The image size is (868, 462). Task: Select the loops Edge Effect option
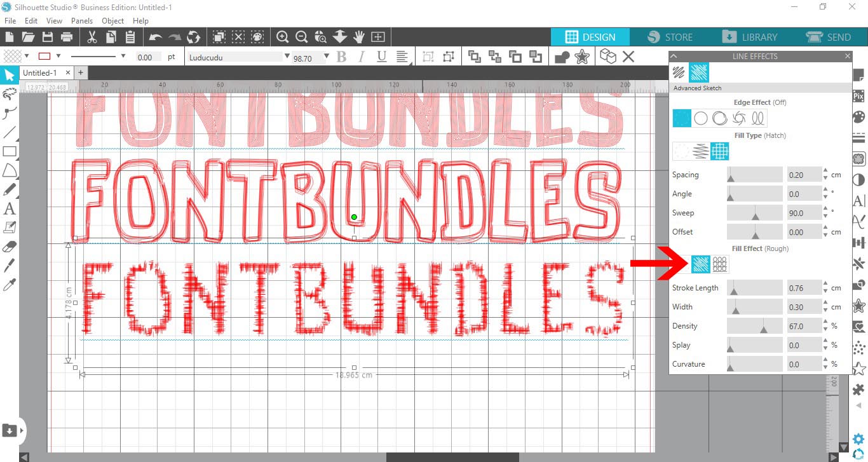pyautogui.click(x=757, y=118)
